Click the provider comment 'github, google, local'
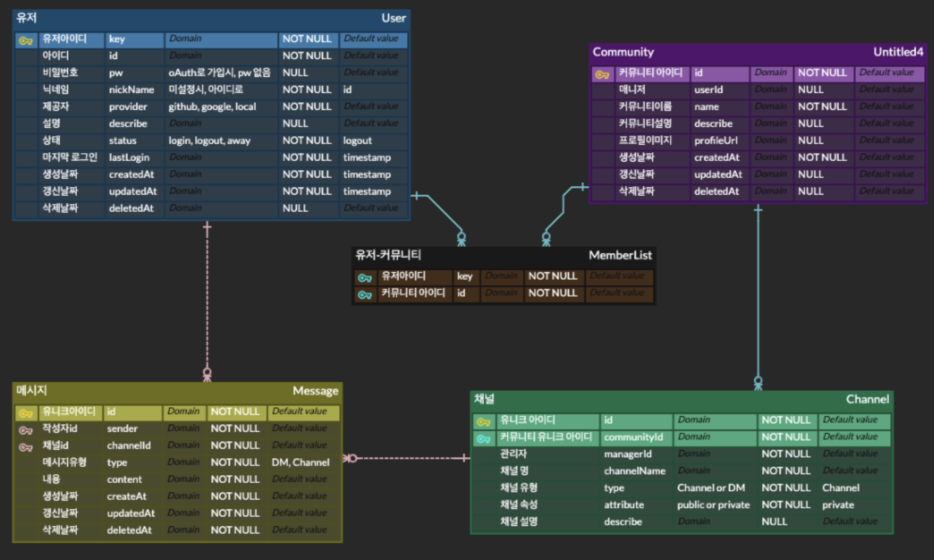 pyautogui.click(x=212, y=107)
